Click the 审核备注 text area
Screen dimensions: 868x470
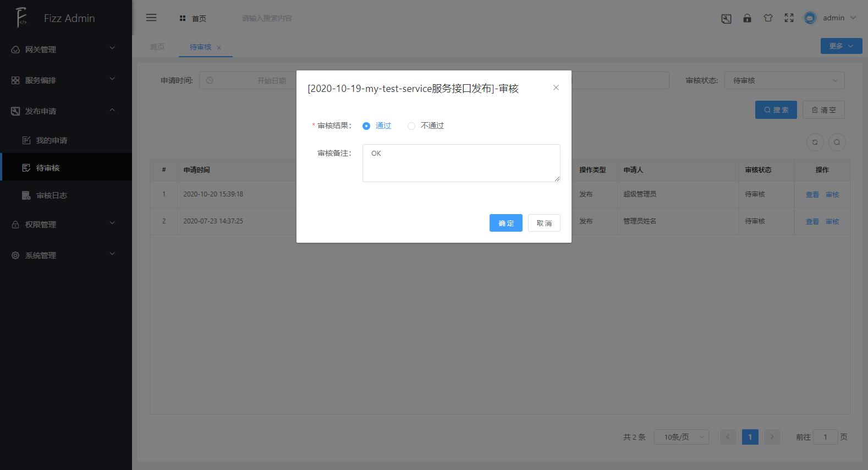point(461,163)
